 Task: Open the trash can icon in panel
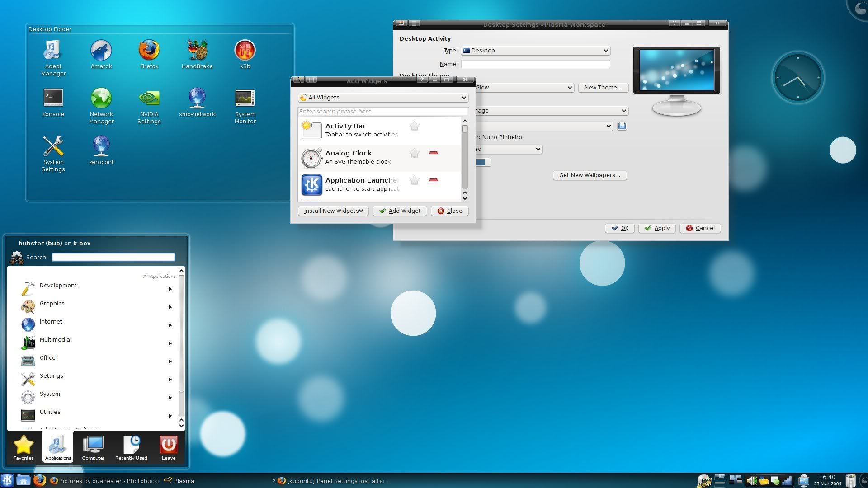coord(851,480)
